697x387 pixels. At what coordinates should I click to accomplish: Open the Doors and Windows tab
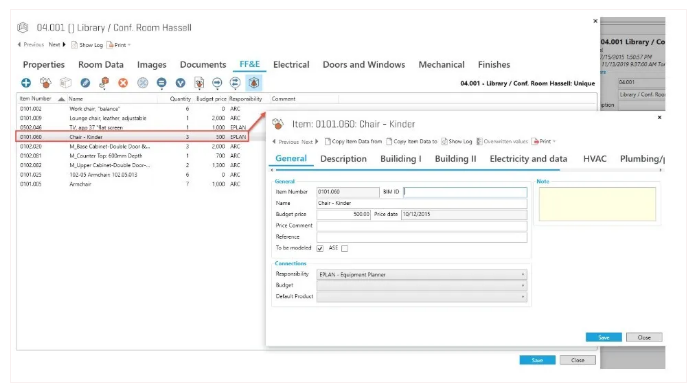(364, 65)
